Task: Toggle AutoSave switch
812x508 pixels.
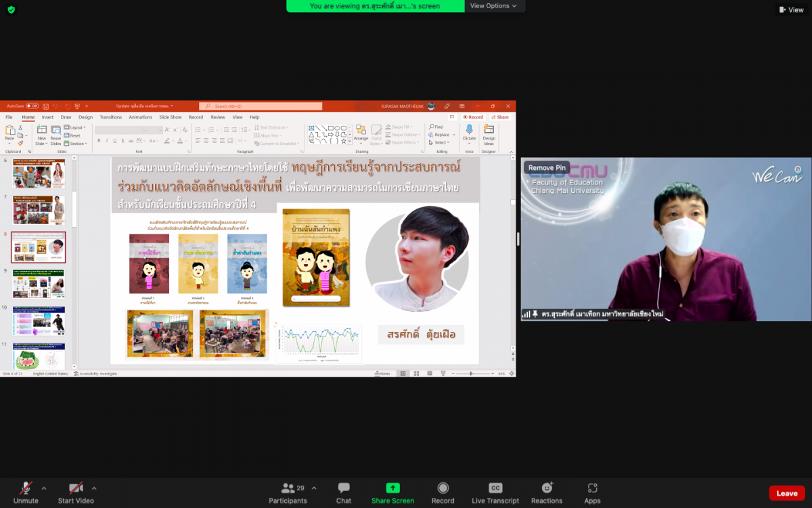Action: click(32, 106)
